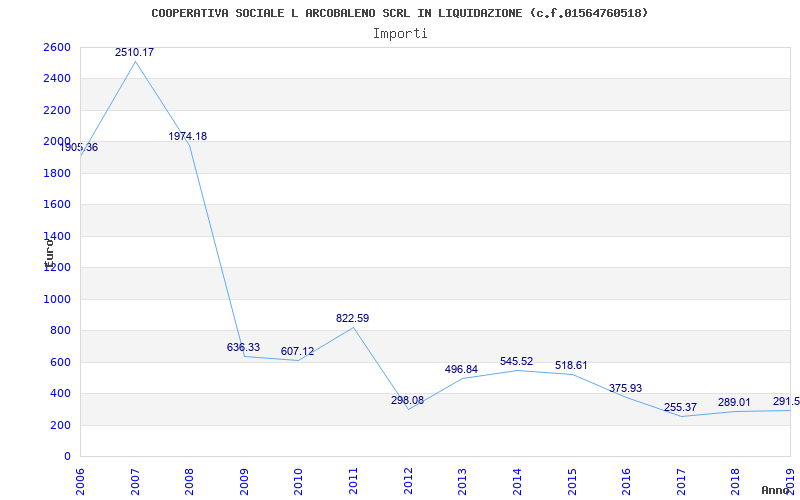Click the 375.93 data label
This screenshot has width=800, height=500.
click(x=626, y=388)
